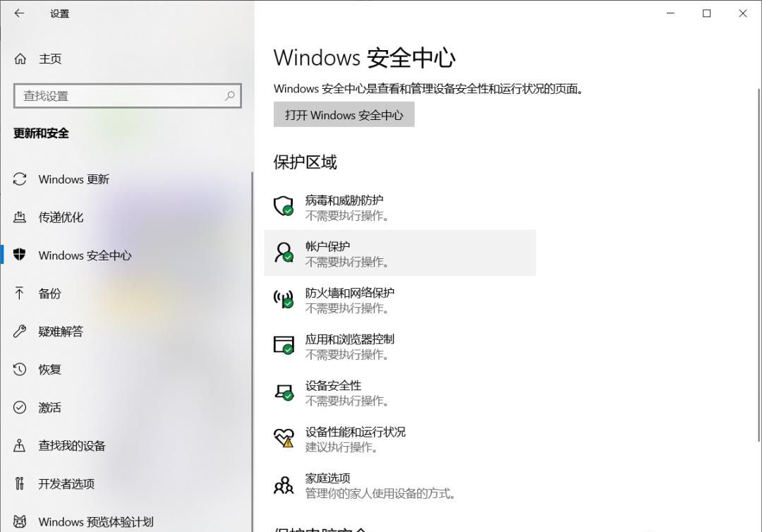Click the 保护区域 heading
Viewport: 762px width, 532px height.
click(x=306, y=162)
